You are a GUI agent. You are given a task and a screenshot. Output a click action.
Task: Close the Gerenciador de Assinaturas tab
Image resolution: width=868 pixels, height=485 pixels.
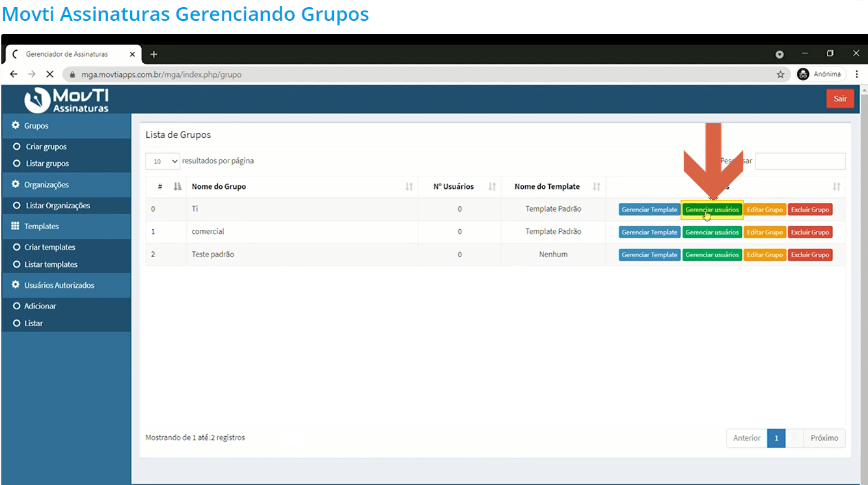pyautogui.click(x=133, y=54)
